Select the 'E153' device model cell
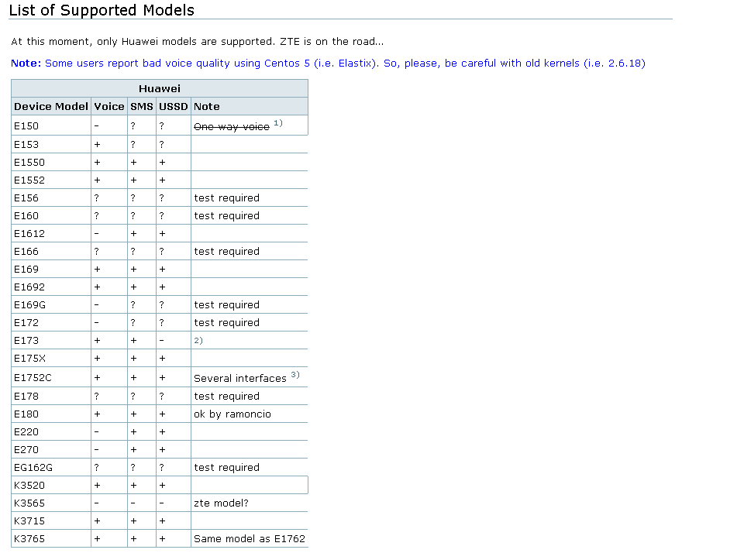This screenshot has width=744, height=560. point(51,145)
